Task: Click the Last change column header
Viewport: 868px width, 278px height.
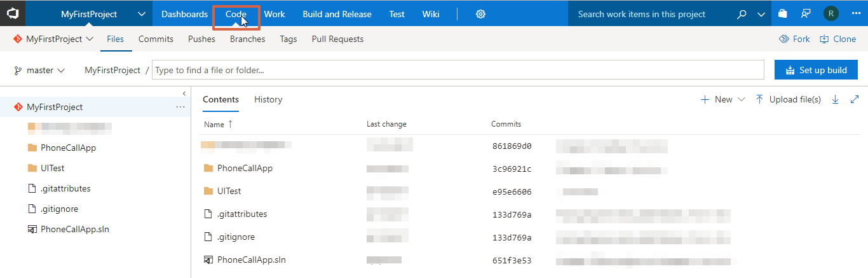Action: pyautogui.click(x=386, y=124)
